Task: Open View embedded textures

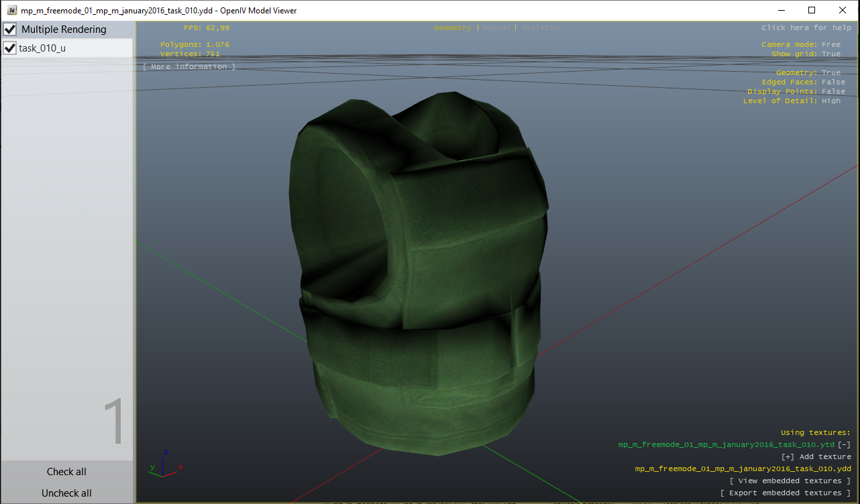Action: pyautogui.click(x=790, y=481)
